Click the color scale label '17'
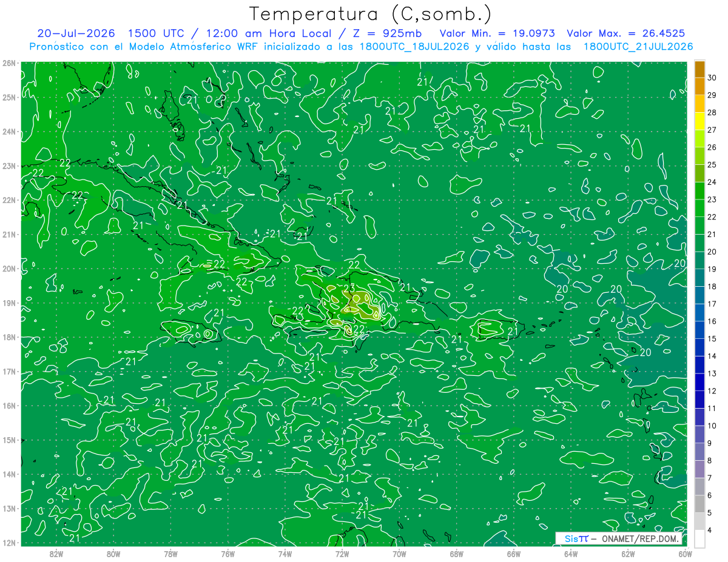The width and height of the screenshot is (728, 562). pos(712,304)
